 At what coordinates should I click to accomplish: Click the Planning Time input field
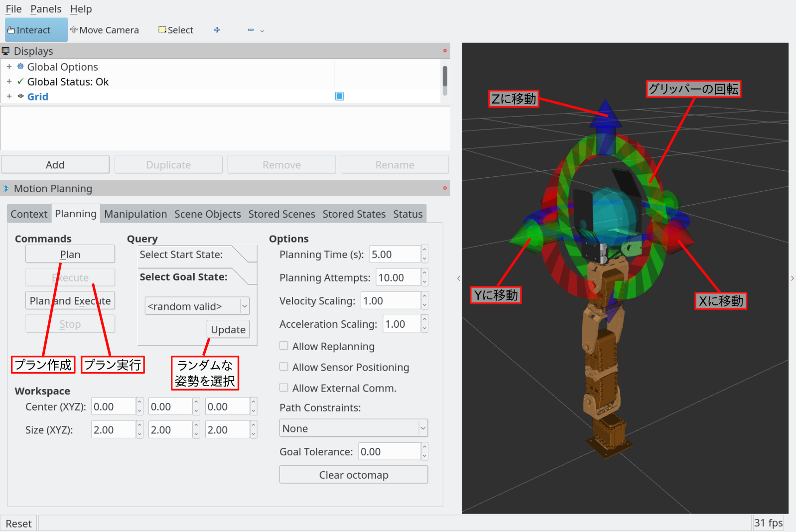(x=395, y=254)
